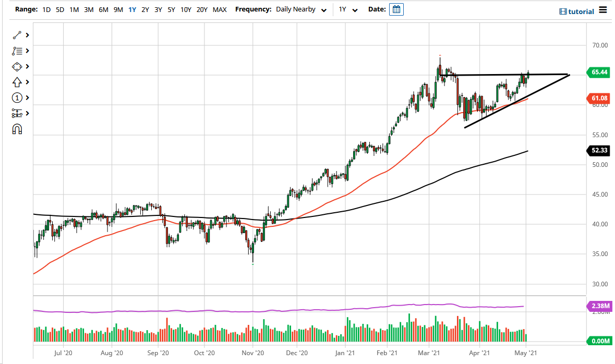Click the green 65.44 price label

[x=598, y=72]
